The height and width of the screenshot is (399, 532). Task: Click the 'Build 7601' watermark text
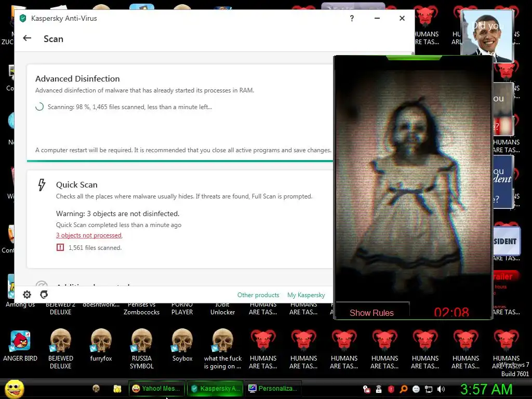point(515,374)
